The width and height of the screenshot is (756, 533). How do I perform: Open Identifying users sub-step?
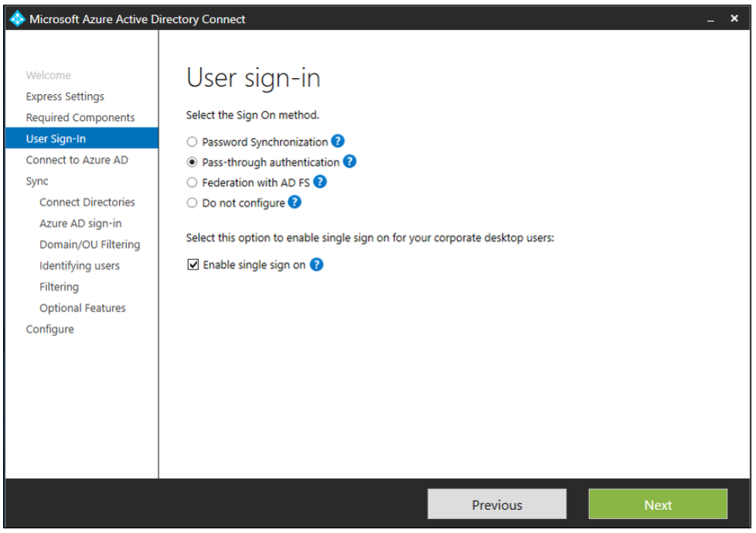[80, 266]
